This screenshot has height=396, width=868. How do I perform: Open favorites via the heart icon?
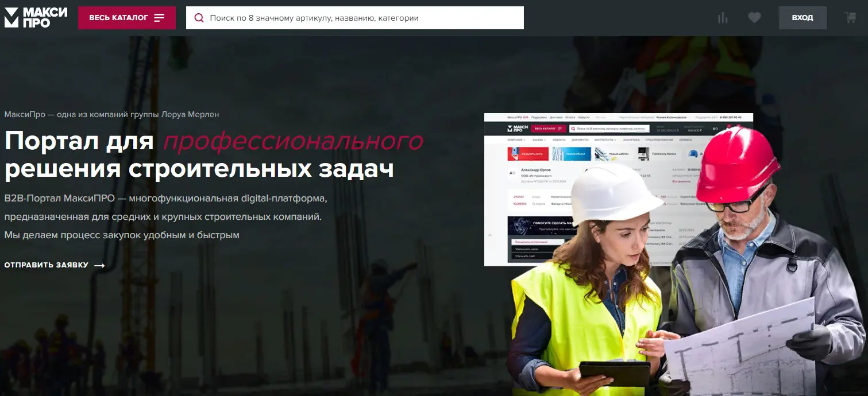[x=754, y=18]
